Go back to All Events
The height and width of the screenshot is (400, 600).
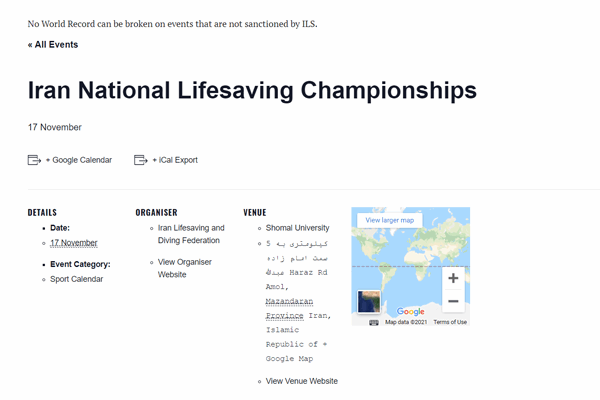tap(53, 45)
